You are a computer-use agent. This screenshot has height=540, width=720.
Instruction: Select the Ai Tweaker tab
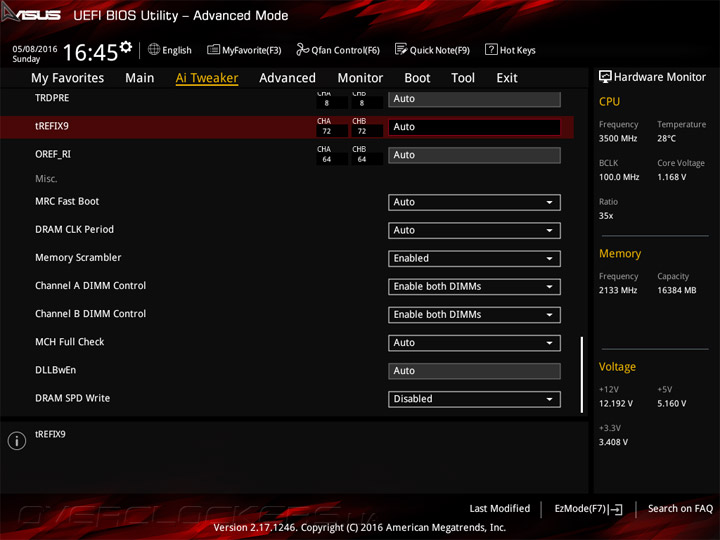[207, 78]
